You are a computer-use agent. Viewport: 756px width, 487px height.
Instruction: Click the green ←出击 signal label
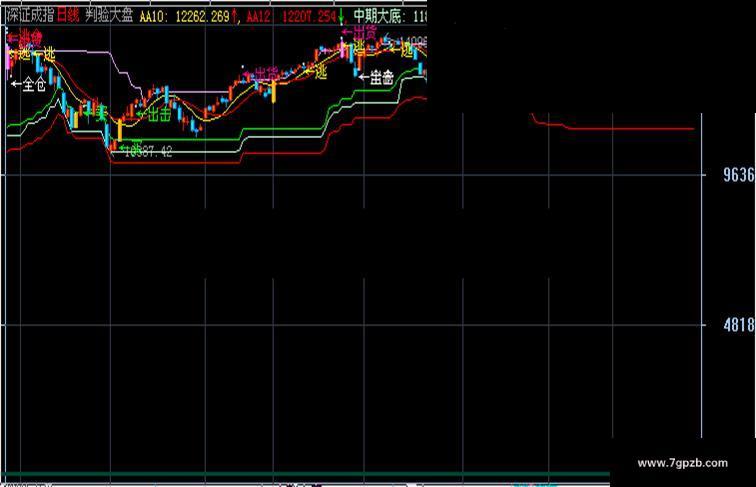(x=153, y=114)
